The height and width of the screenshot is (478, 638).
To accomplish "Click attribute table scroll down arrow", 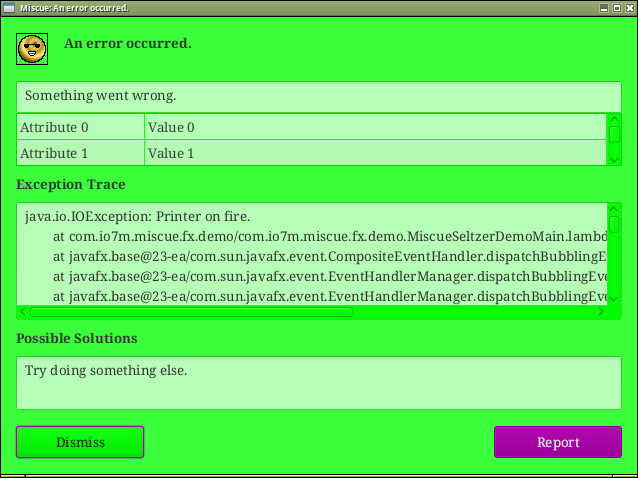I will [614, 160].
